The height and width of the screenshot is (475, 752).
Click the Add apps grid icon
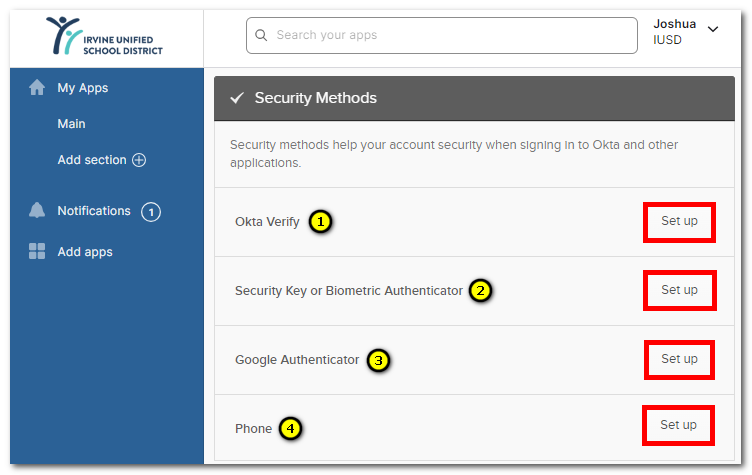point(37,251)
